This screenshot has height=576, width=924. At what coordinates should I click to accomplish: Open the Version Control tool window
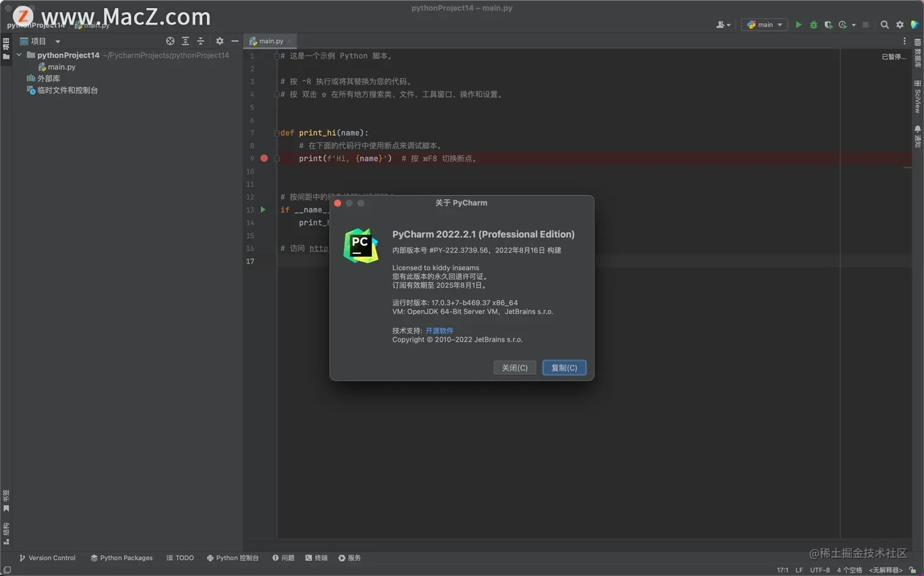[48, 558]
